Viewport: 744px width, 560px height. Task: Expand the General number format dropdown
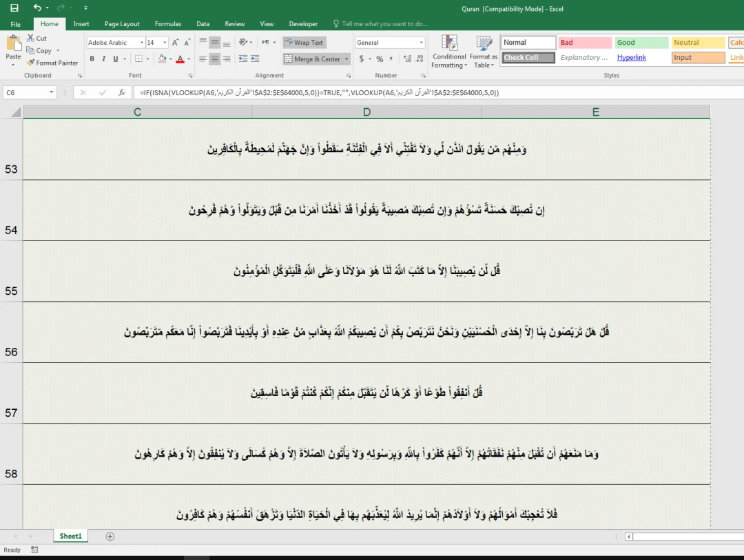tap(421, 43)
